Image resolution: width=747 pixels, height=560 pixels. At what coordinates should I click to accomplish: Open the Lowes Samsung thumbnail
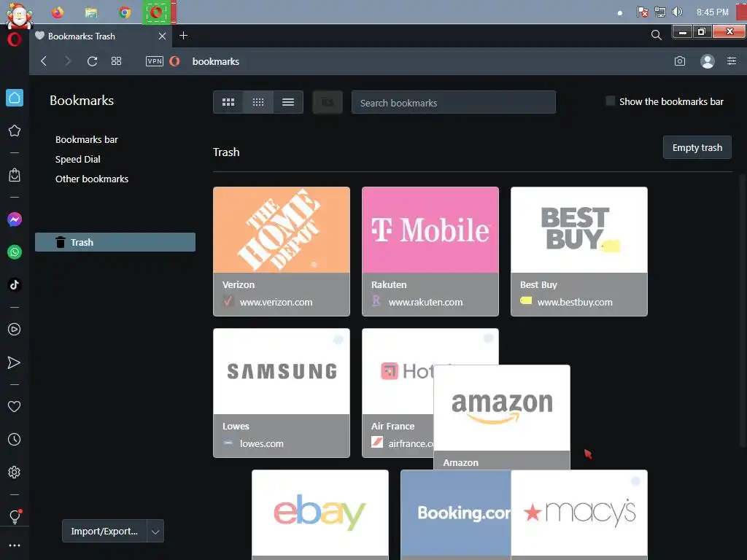click(282, 371)
